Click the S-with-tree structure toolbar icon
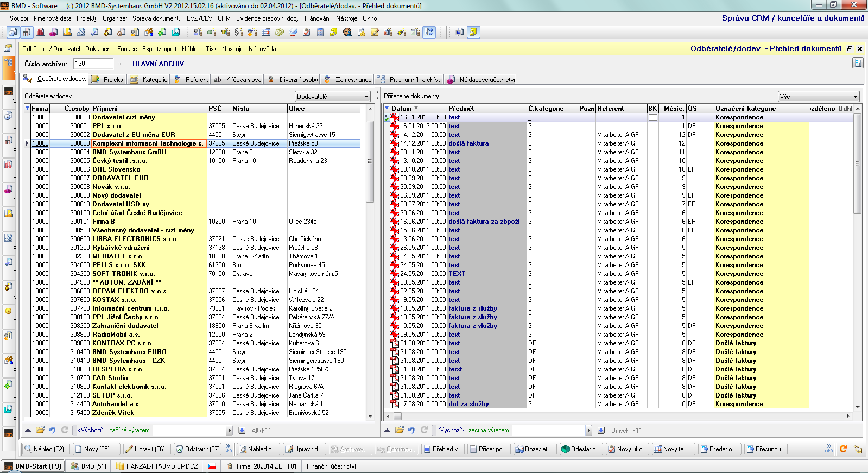The width and height of the screenshot is (868, 473). pyautogui.click(x=239, y=32)
